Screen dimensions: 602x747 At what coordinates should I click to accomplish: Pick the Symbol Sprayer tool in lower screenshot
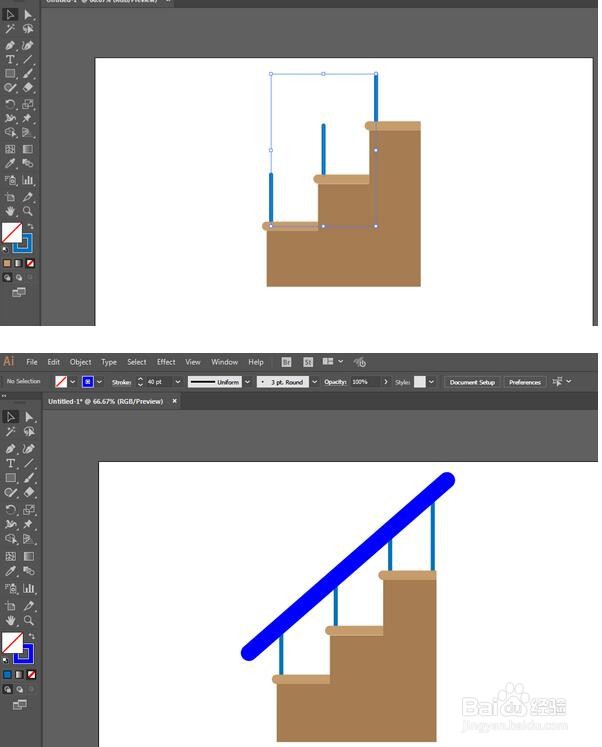pos(10,588)
